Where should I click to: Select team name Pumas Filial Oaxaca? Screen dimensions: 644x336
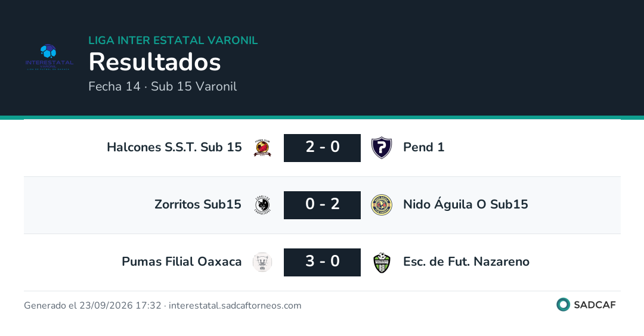[x=181, y=262]
